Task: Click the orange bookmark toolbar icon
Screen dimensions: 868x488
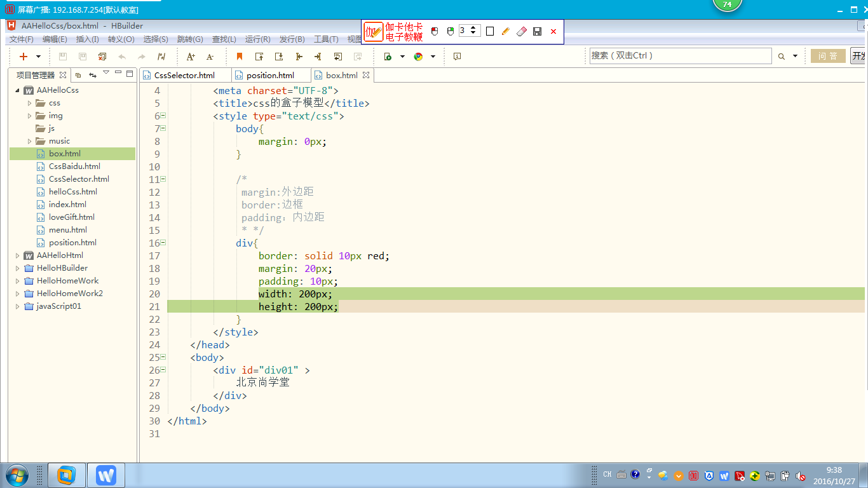Action: click(x=240, y=57)
